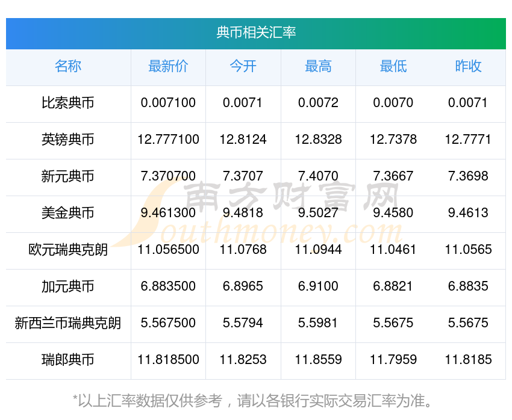Select the 新西兰币瑞典克朗 row name

[x=68, y=323]
